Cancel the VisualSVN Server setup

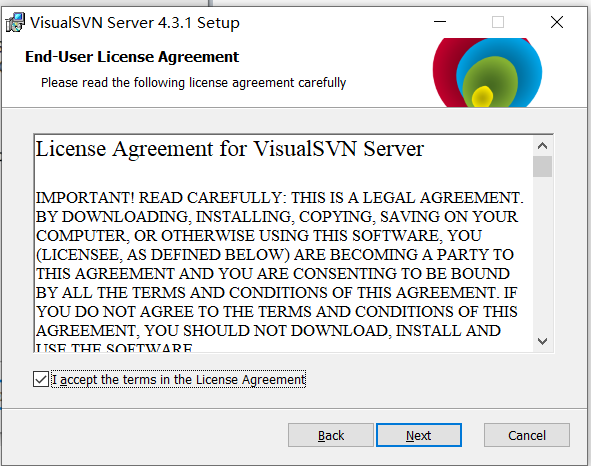527,435
